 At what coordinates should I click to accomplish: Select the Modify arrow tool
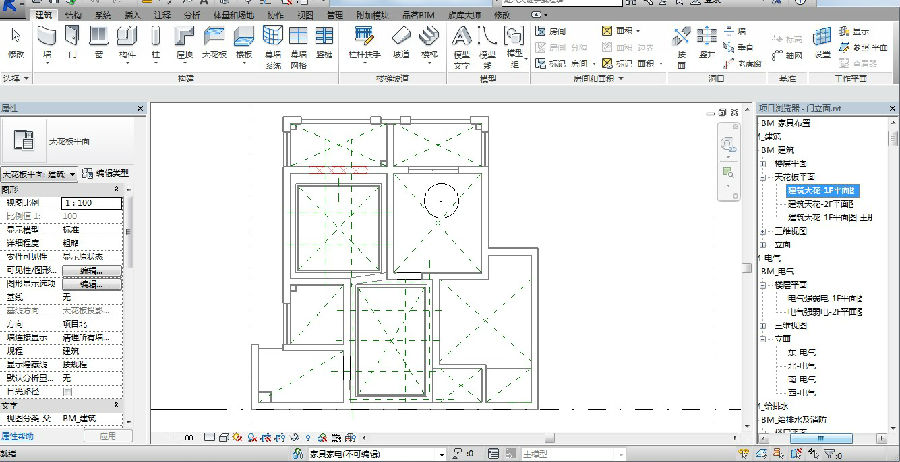pyautogui.click(x=16, y=41)
